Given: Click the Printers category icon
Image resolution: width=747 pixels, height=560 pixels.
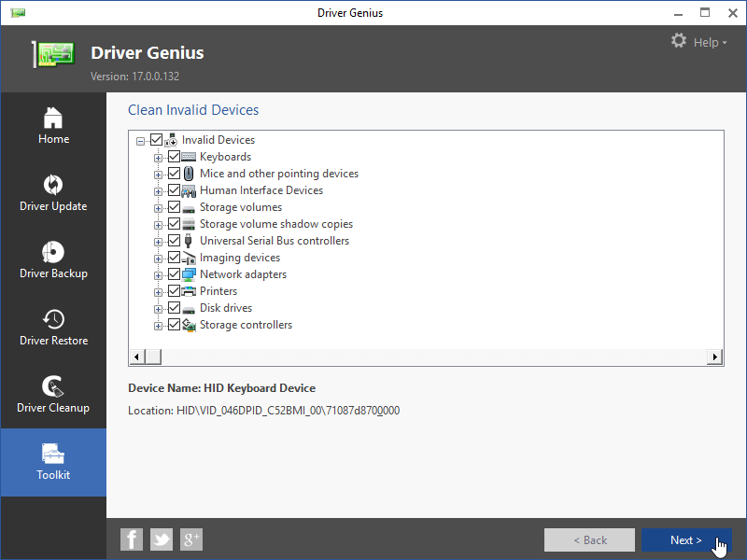Looking at the screenshot, I should pos(189,291).
